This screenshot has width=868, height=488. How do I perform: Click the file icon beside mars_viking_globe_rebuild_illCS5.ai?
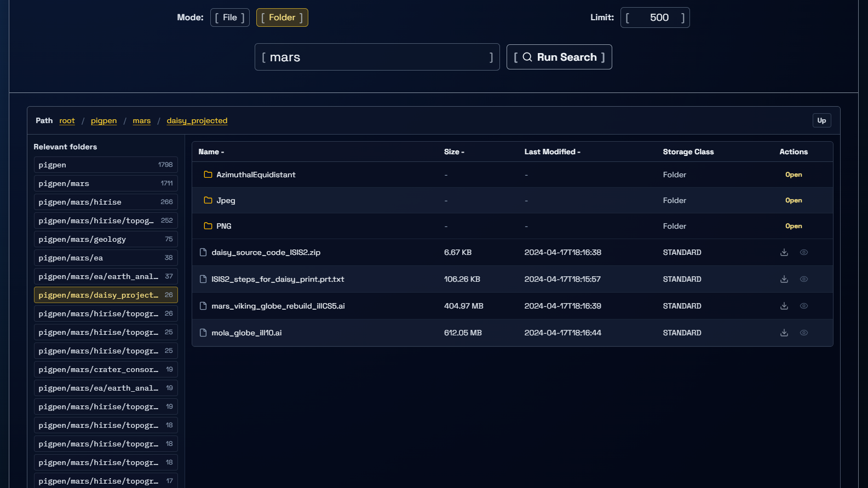point(203,306)
